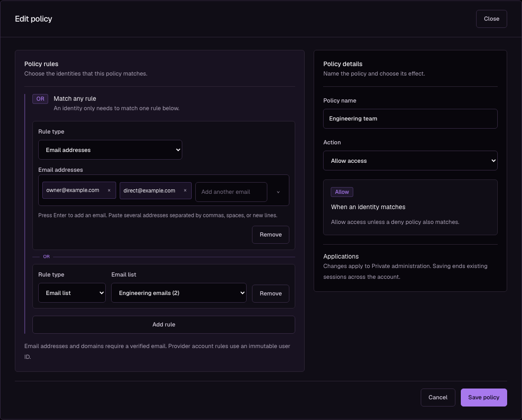Click Save policy button

coord(484,398)
